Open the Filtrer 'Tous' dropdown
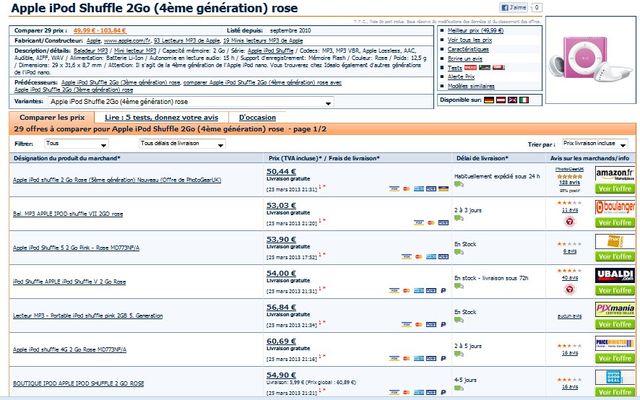 point(76,144)
